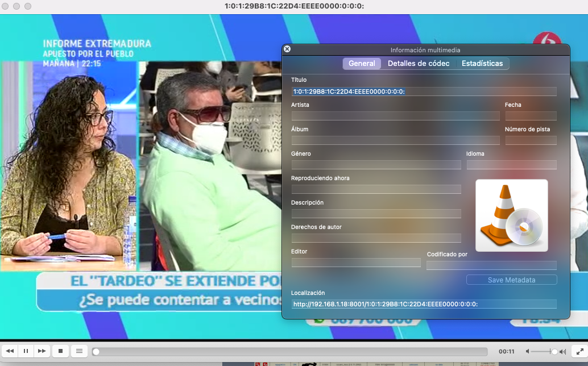Screen dimensions: 588x366
Task: Set full volume with the loud speaker icon
Action: pos(562,352)
